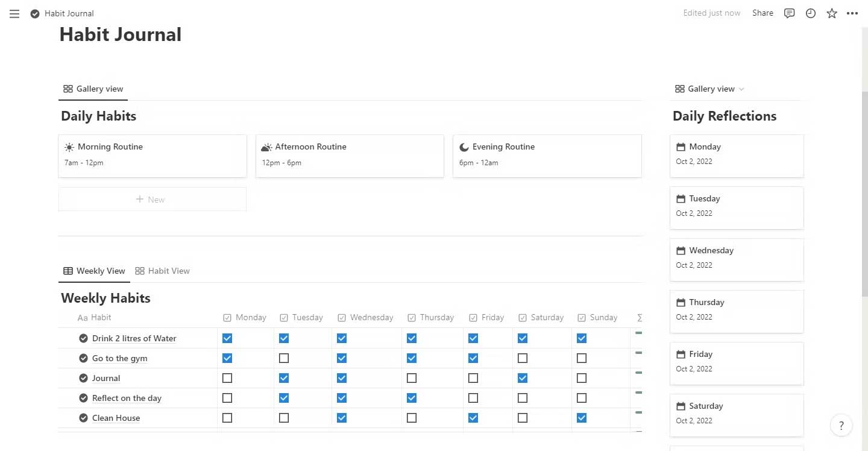This screenshot has height=451, width=868.
Task: Star this page as favorite
Action: [832, 13]
